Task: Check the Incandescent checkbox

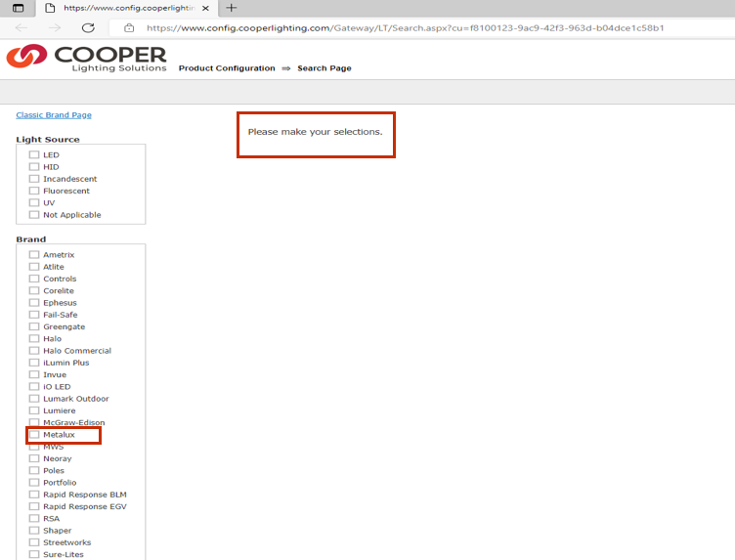Action: pos(34,179)
